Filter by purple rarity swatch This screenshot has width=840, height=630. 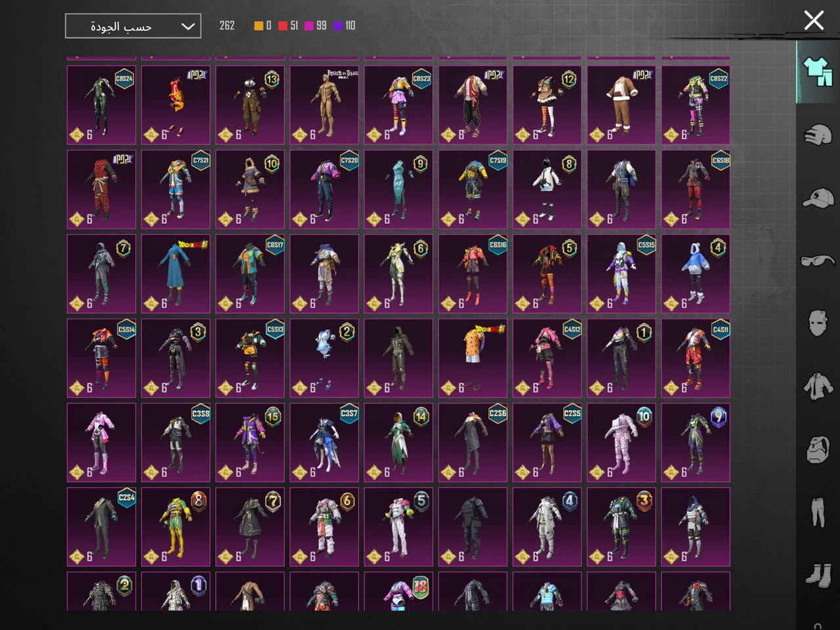tap(339, 26)
